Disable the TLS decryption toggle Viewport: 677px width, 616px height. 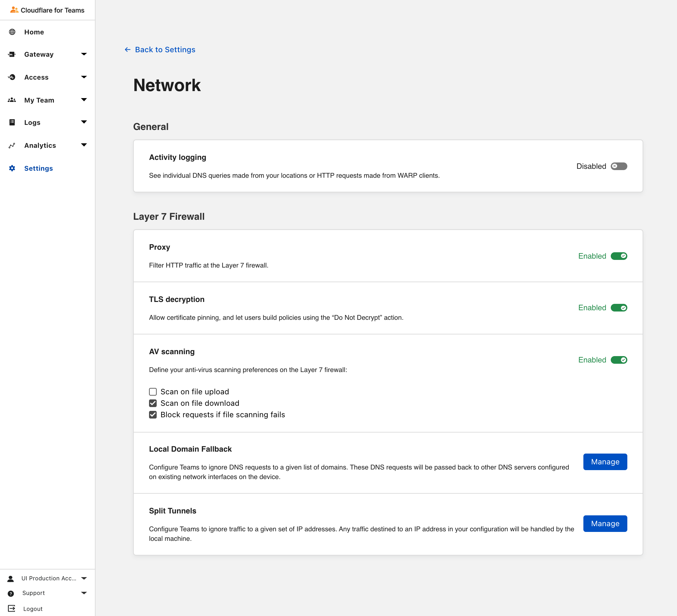tap(619, 307)
